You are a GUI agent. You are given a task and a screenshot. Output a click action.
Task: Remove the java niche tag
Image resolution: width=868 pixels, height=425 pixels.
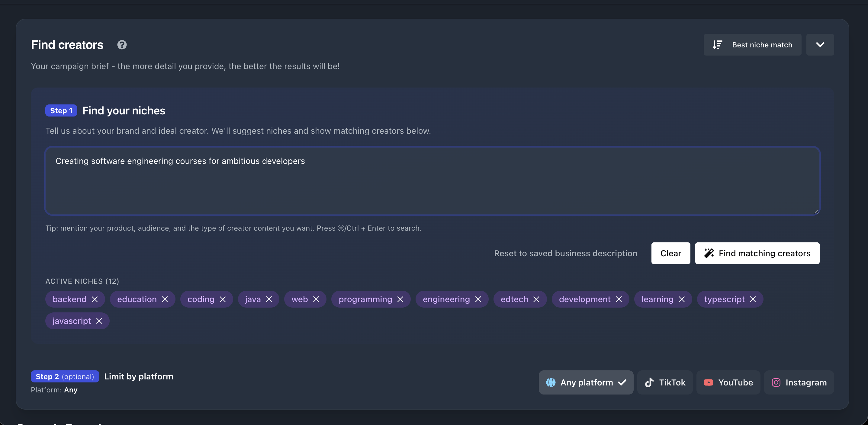tap(269, 299)
